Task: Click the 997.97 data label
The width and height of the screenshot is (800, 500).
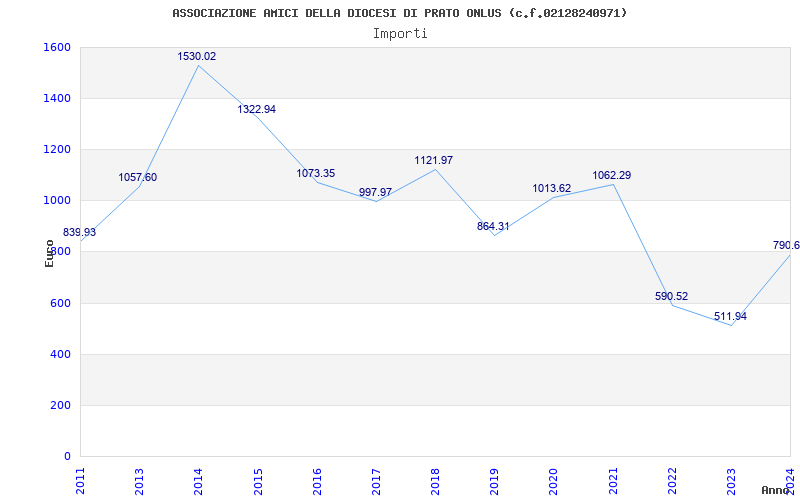Action: (x=375, y=192)
